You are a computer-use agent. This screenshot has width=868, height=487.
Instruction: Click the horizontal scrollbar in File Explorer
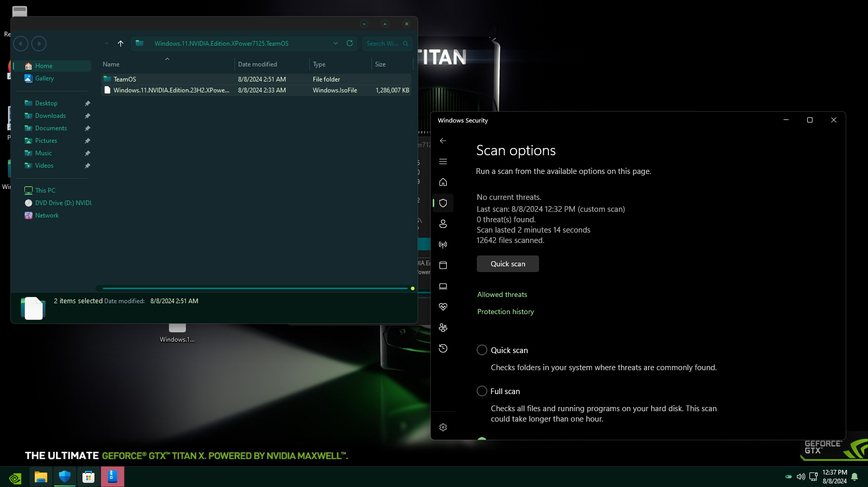point(255,288)
